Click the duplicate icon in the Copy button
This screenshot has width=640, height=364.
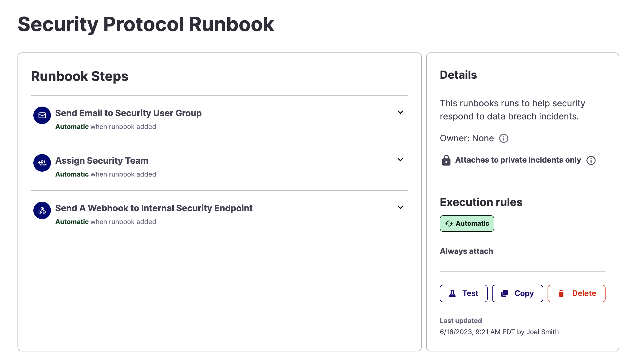click(504, 293)
